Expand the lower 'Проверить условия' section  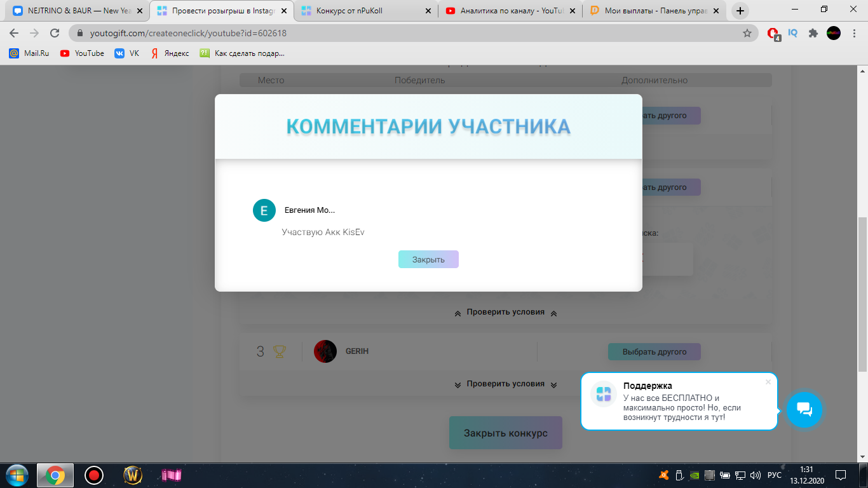point(505,384)
